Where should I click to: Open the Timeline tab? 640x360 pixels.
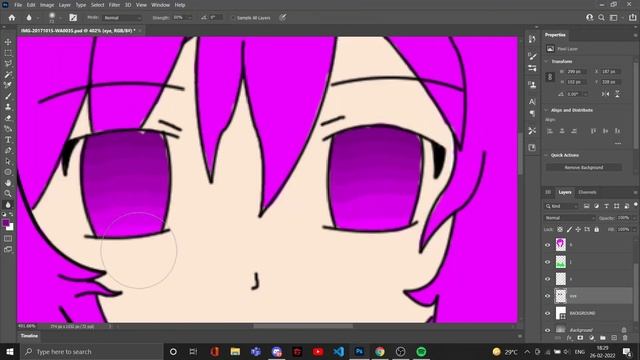click(x=29, y=336)
